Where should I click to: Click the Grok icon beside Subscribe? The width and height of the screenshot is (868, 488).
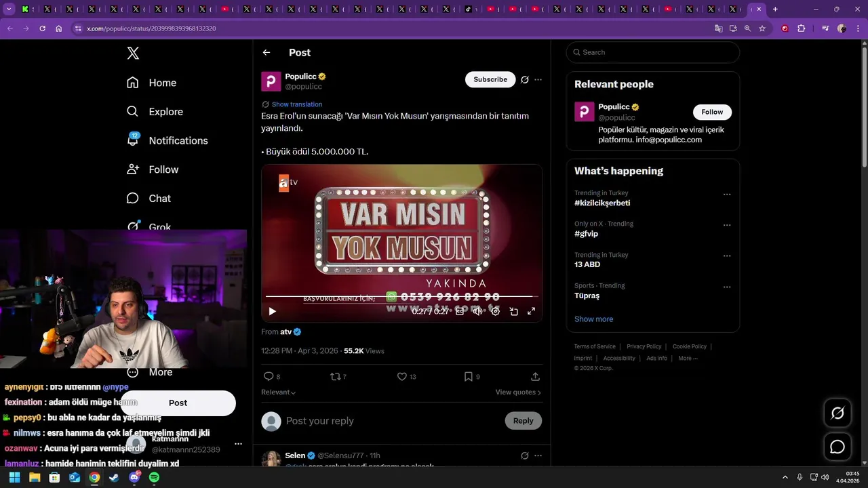[x=525, y=79]
